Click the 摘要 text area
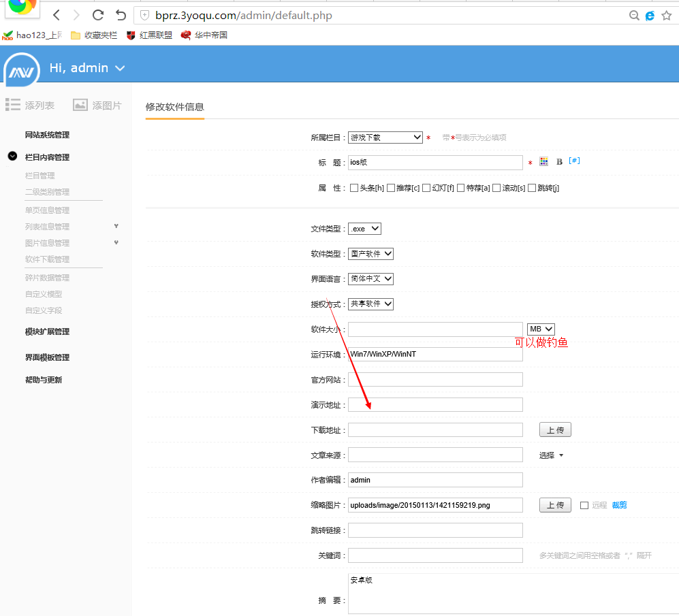Viewport: 679px width, 616px height. tap(514, 594)
